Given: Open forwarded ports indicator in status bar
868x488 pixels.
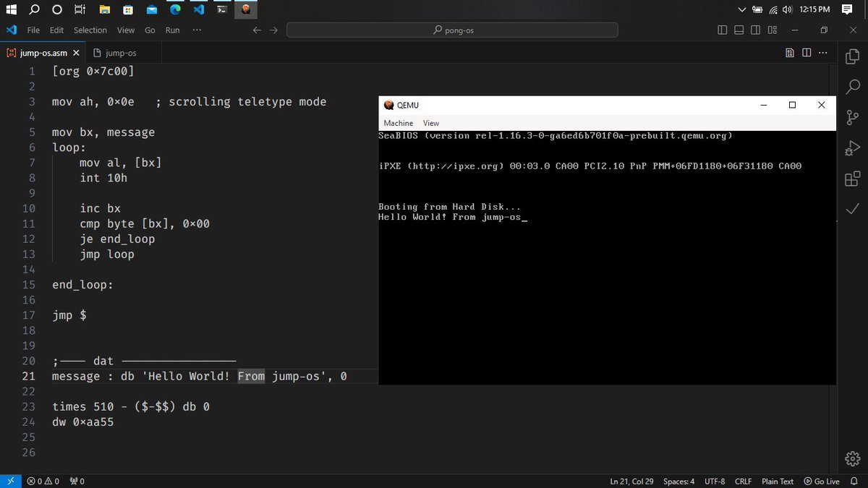Looking at the screenshot, I should (x=77, y=481).
